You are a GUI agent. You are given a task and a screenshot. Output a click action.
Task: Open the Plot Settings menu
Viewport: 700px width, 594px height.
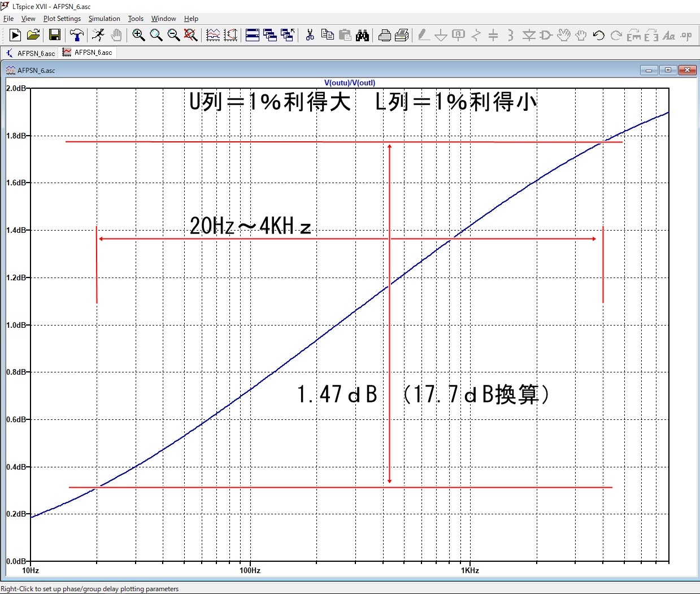(62, 19)
